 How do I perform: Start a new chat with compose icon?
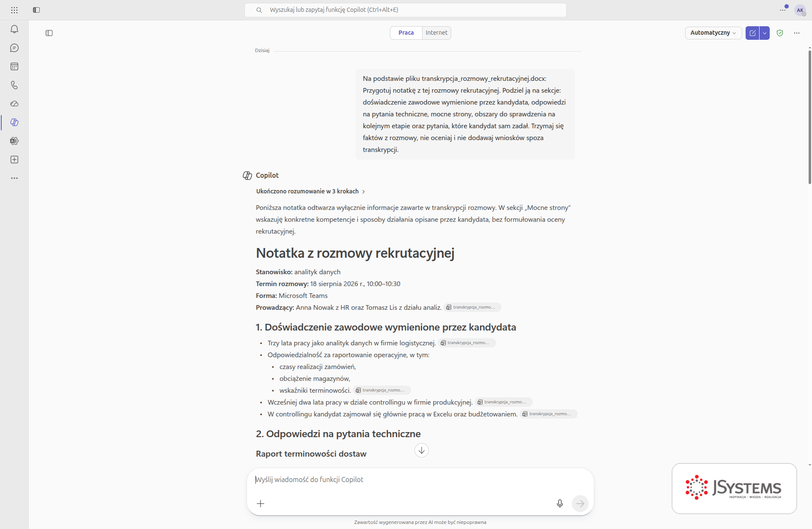(x=752, y=33)
